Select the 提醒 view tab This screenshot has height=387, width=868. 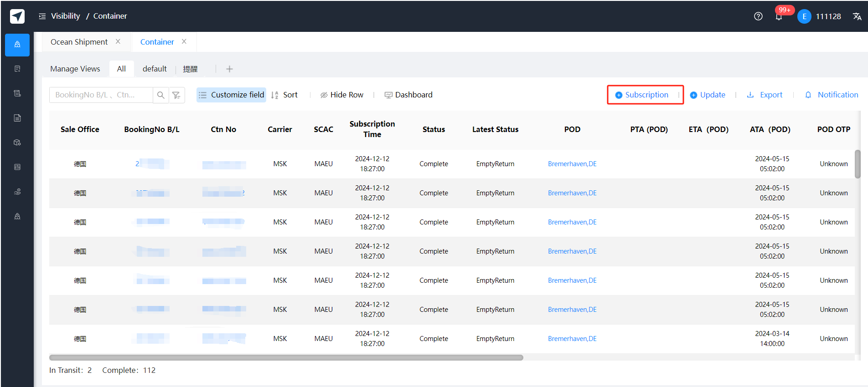tap(190, 69)
